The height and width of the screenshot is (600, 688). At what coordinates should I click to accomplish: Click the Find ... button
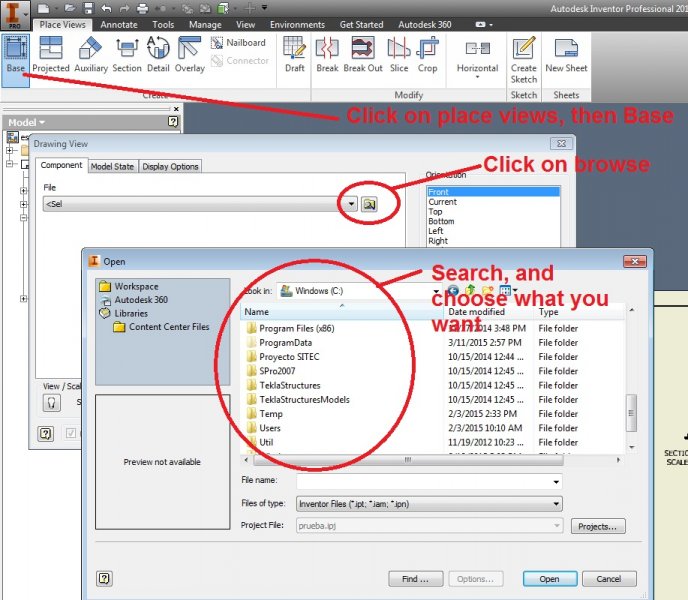[415, 579]
